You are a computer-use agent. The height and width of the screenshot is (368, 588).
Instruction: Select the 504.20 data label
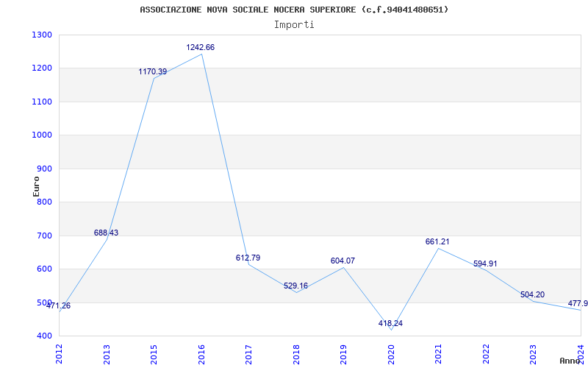[x=532, y=295]
